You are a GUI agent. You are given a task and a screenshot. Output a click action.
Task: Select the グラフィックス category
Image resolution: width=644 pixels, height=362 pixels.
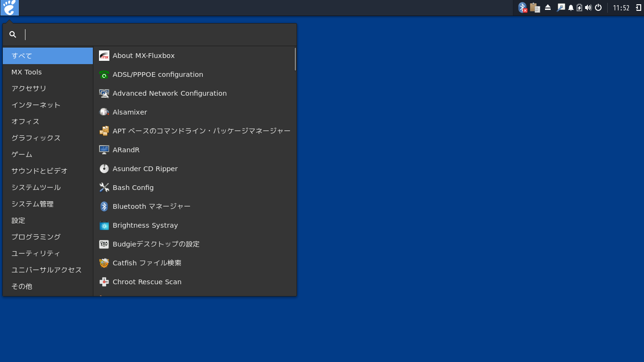click(x=48, y=138)
